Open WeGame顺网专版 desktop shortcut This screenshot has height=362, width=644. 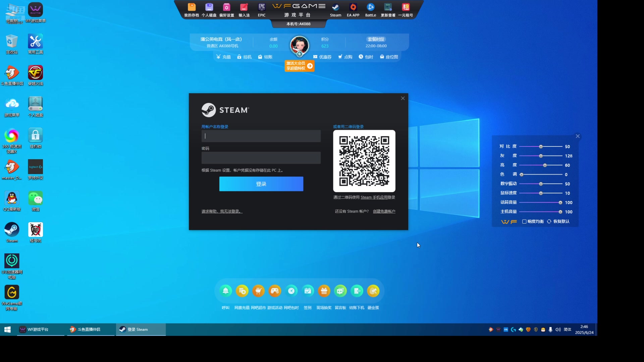12,298
